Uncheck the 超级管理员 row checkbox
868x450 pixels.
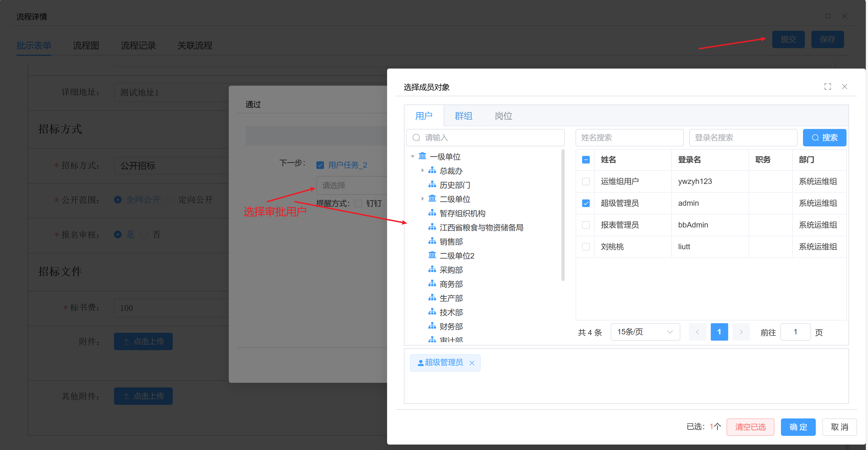[586, 203]
